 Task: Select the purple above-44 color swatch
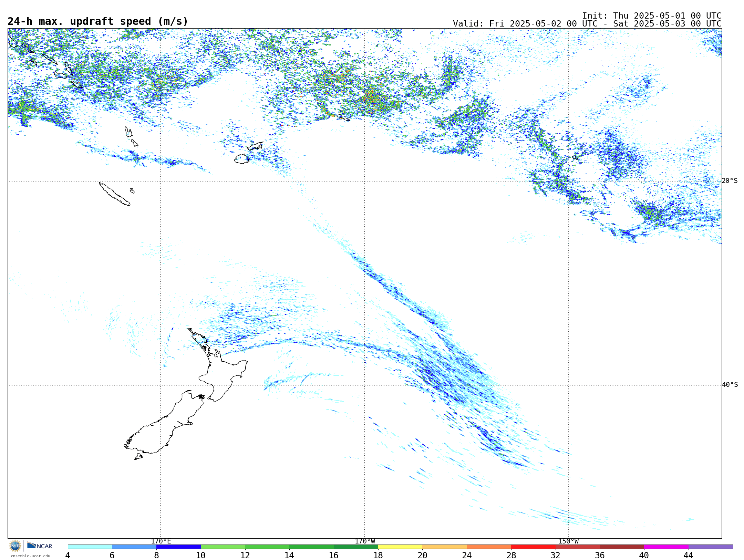click(x=711, y=547)
